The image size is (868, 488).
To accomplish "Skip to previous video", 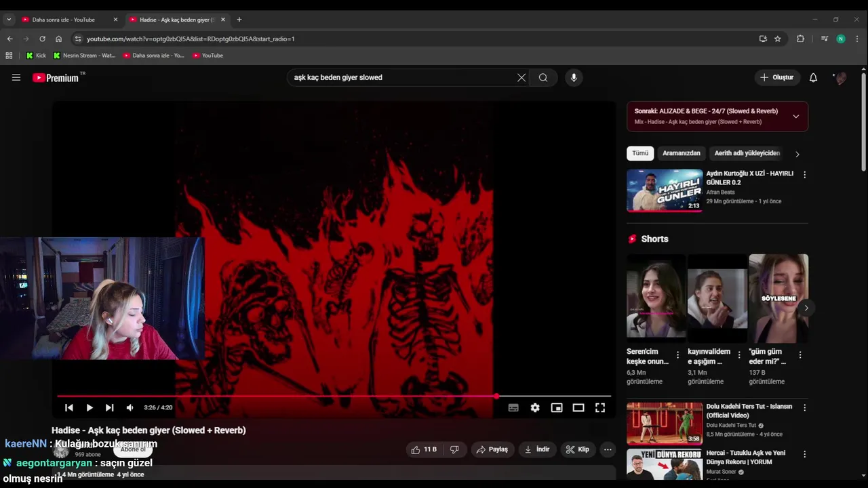I will (69, 407).
